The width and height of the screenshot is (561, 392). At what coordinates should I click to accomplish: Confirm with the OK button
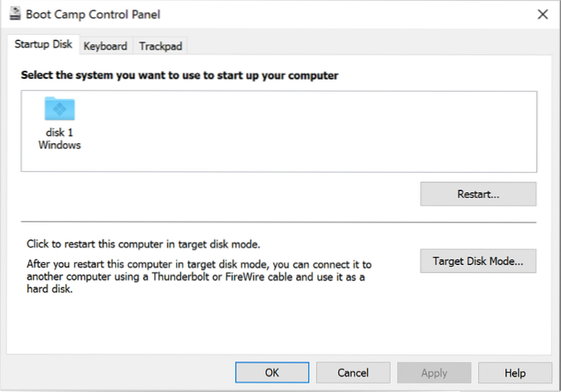272,373
